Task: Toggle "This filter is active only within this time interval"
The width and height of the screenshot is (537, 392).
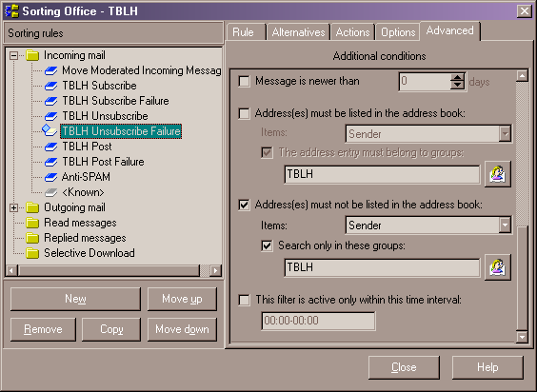Action: pos(244,301)
